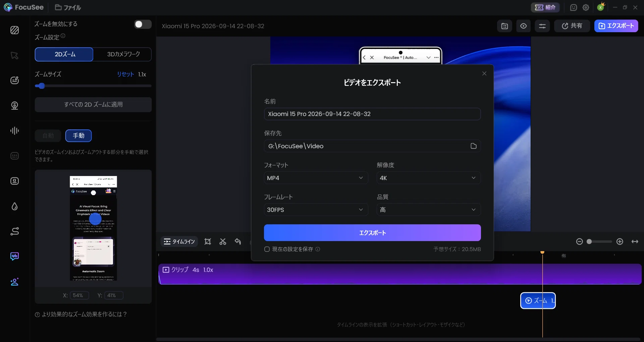
Task: Click the timeline zoom slider handle
Action: pos(589,241)
